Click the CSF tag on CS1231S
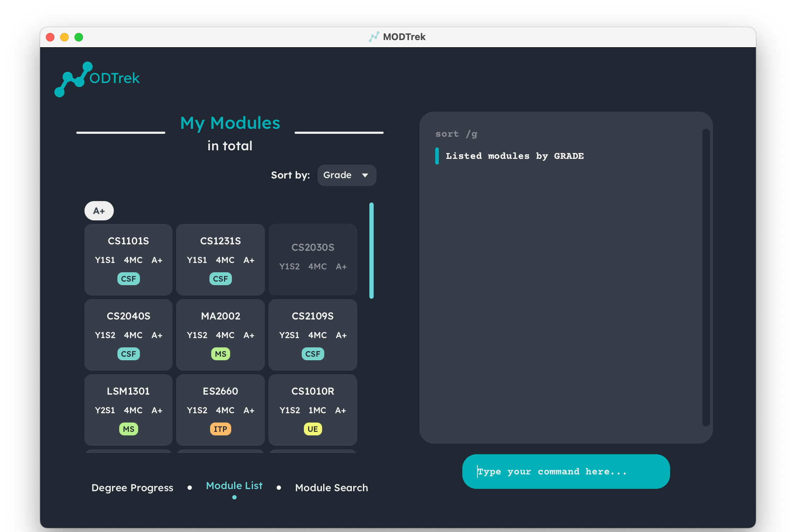Screen dimensions: 796x532 220,279
